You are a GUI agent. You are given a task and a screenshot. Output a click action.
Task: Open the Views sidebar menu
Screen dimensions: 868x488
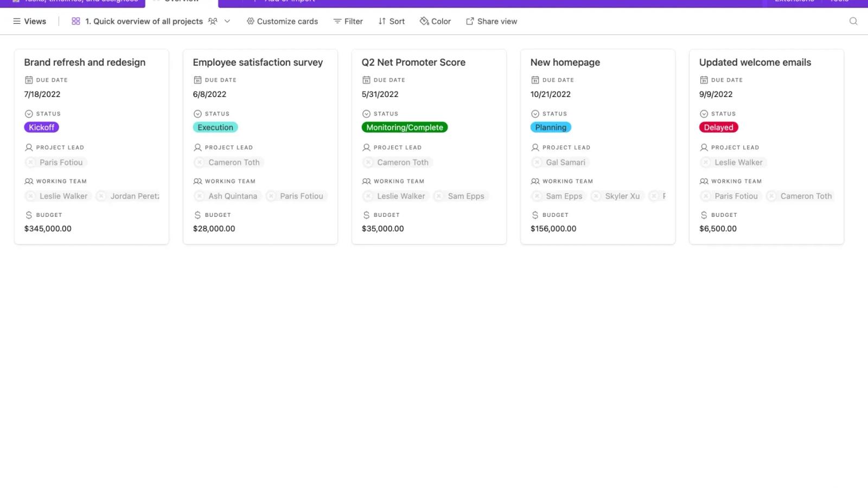tap(29, 21)
